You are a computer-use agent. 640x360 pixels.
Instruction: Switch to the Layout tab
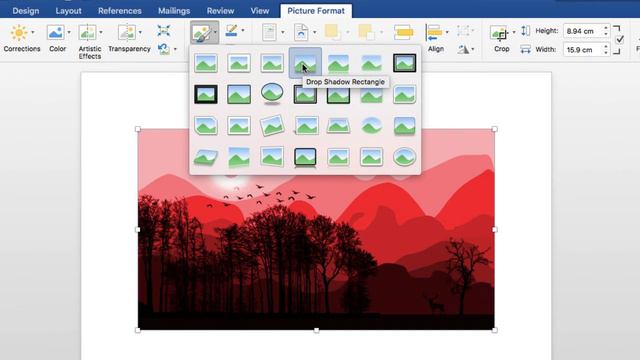68,11
